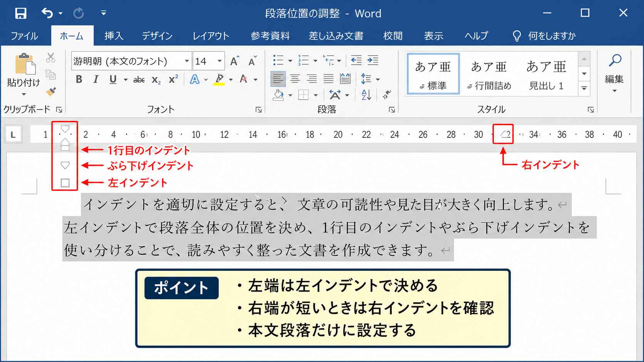Viewport: 644px width, 362px height.
Task: Increase the paragraph indent
Action: [x=373, y=60]
